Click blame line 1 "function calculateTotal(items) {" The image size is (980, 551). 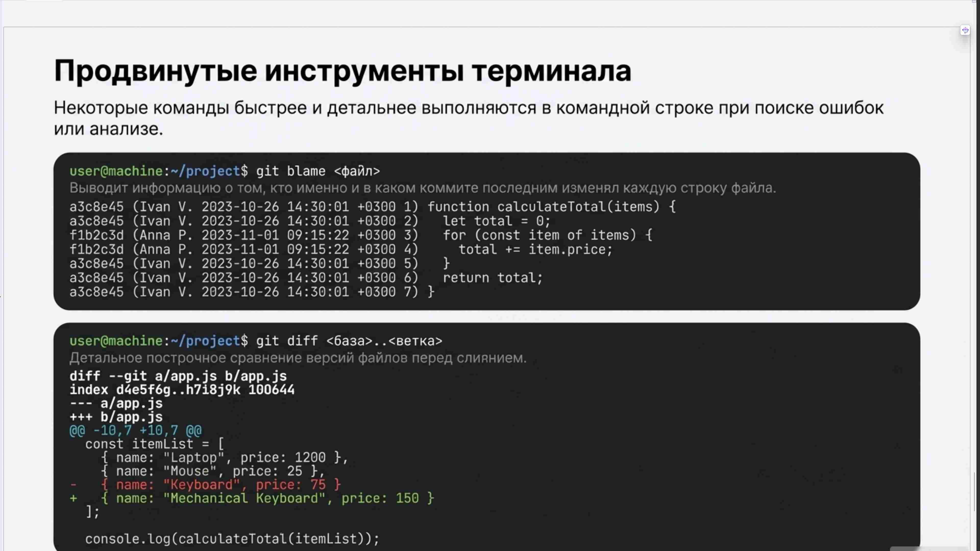point(551,207)
